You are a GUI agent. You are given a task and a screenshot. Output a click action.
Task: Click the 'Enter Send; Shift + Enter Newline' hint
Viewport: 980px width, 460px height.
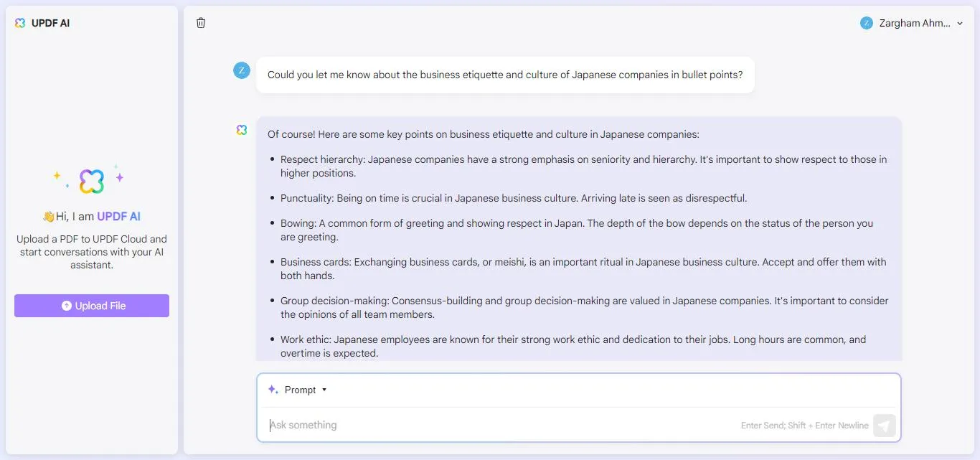(x=804, y=426)
